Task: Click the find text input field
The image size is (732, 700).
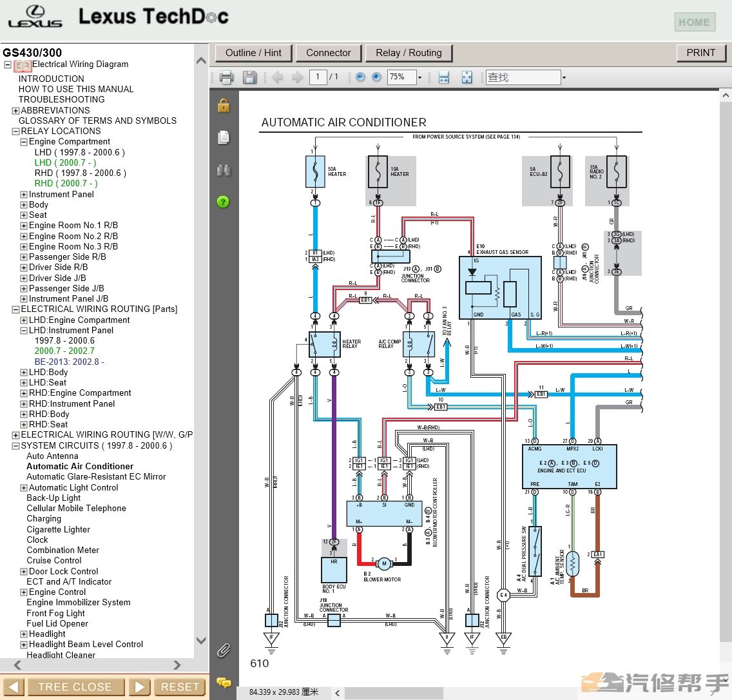Action: click(523, 77)
